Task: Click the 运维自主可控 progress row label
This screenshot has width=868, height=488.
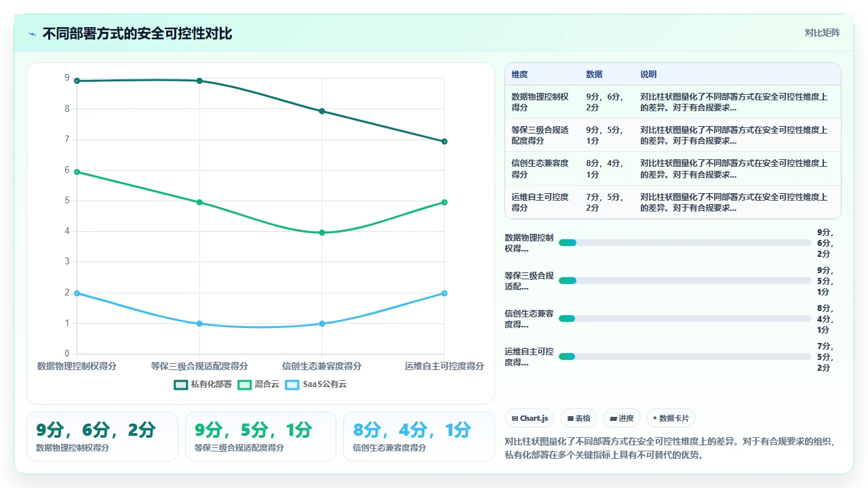Action: coord(530,357)
